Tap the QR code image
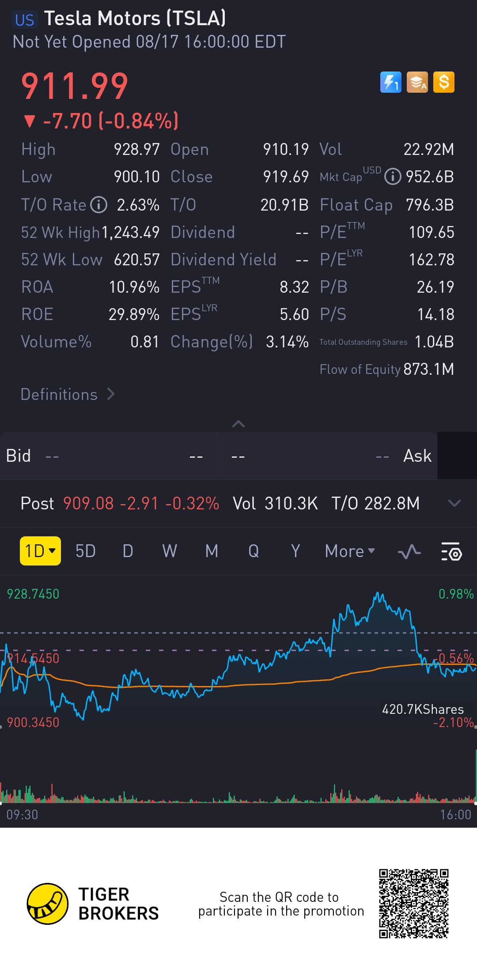Image resolution: width=477 pixels, height=980 pixels. pos(414,904)
